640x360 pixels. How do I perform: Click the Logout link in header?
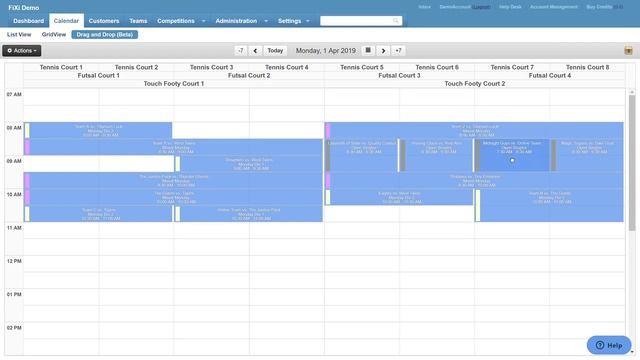pyautogui.click(x=481, y=7)
